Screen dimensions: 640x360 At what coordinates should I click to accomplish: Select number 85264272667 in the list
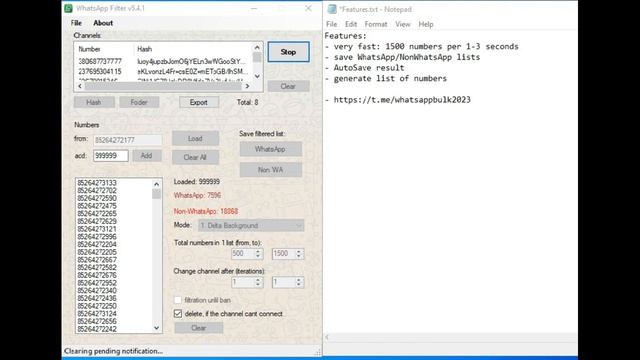click(97, 260)
